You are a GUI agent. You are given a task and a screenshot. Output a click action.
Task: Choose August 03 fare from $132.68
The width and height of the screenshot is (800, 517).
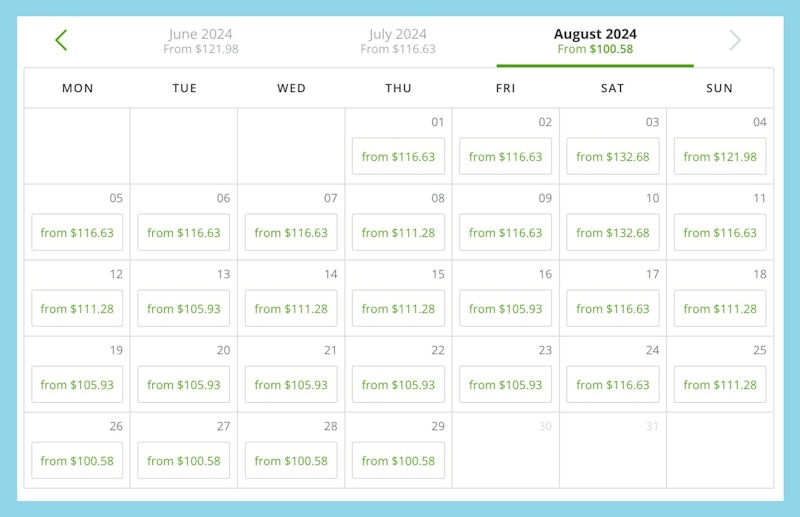[613, 157]
